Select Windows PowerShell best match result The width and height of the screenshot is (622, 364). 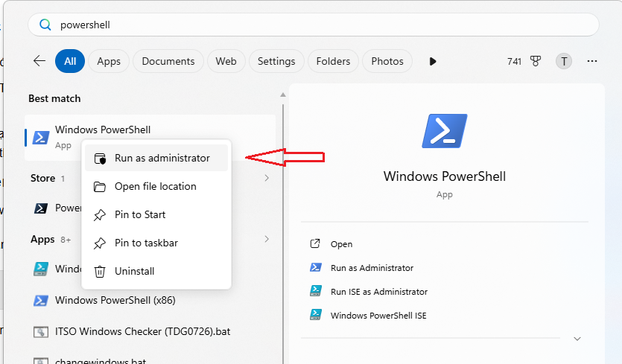coord(150,137)
